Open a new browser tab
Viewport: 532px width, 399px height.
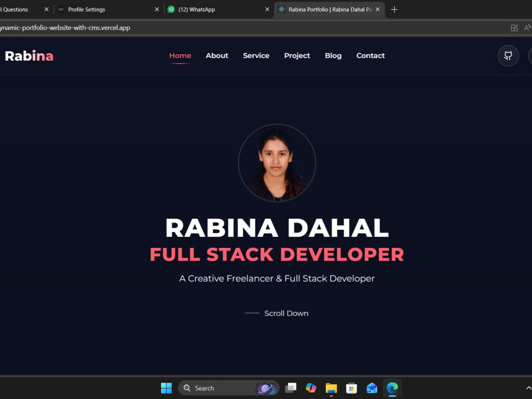coord(394,10)
